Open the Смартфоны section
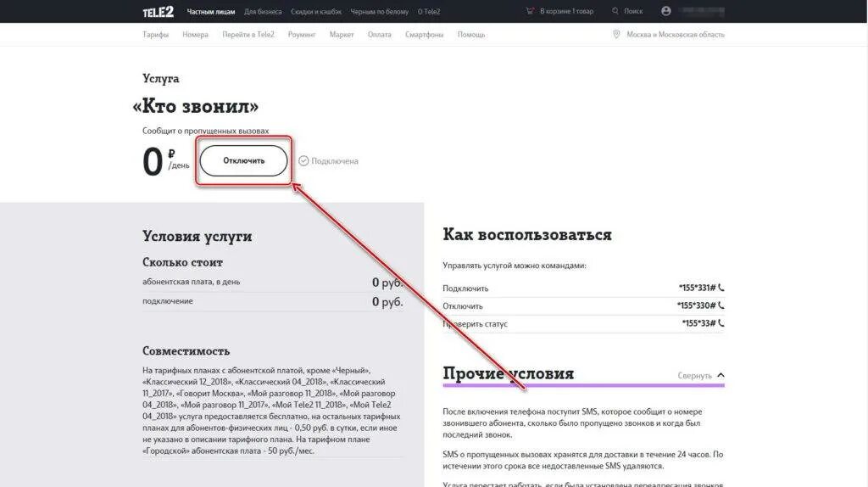 424,34
